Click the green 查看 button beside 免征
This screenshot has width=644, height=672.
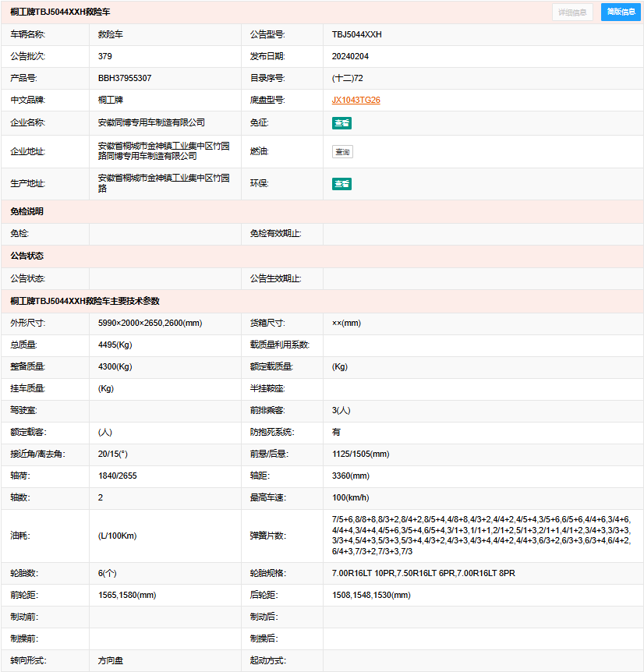(x=341, y=123)
